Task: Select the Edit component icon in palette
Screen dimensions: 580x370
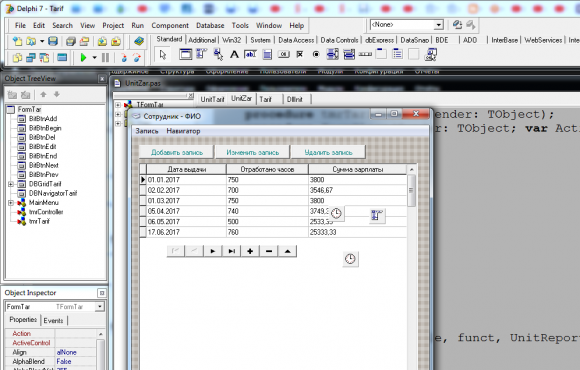Action: coord(250,55)
